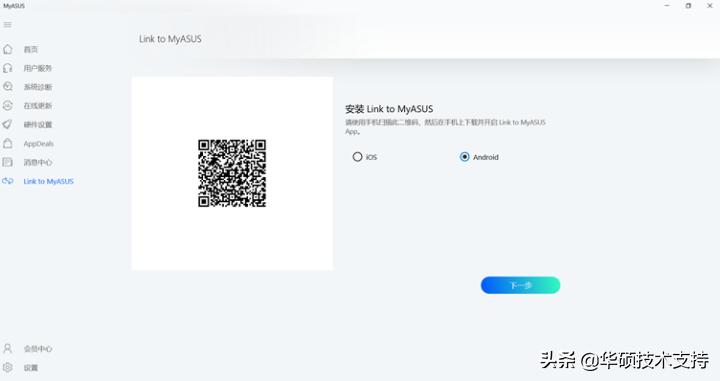Open 硬件设置 hardware settings icon
Viewport: 720px width, 381px height.
8,124
